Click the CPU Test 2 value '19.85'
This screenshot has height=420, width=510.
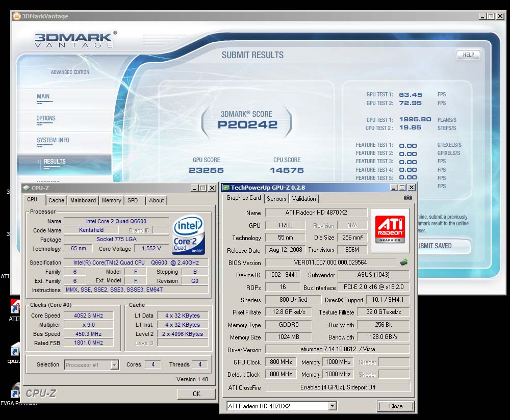pos(410,128)
